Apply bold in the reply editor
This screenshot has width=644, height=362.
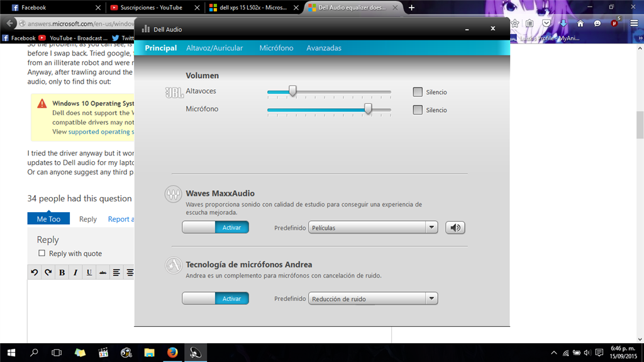(x=62, y=273)
